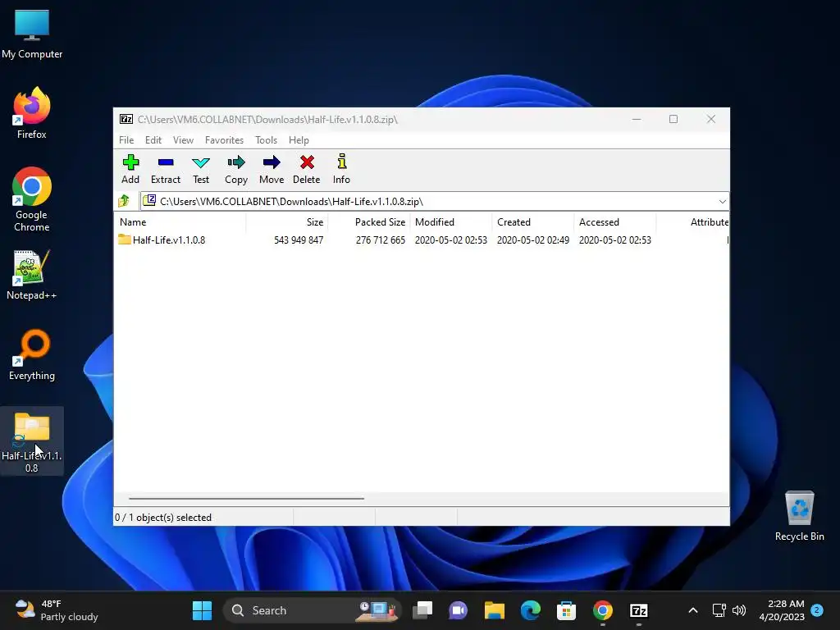Open the File menu

(x=126, y=139)
